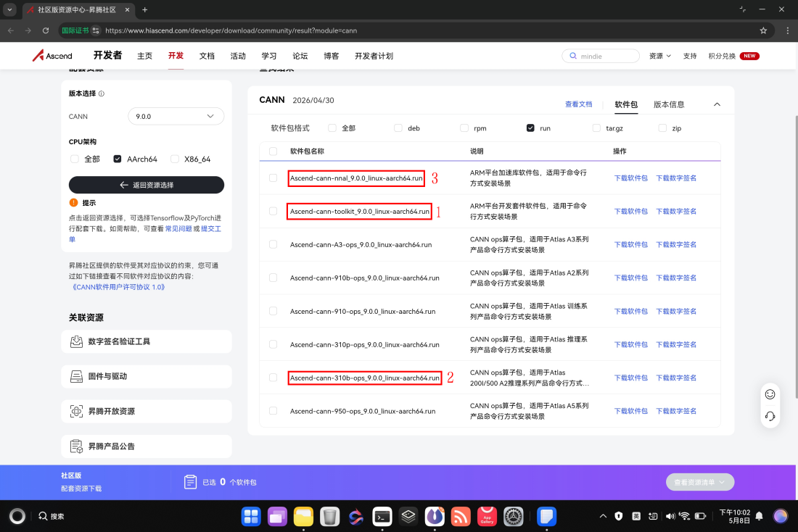Screen dimensions: 798x532
Task: Open the 昇腾产品公告 resource card
Action: tap(147, 446)
